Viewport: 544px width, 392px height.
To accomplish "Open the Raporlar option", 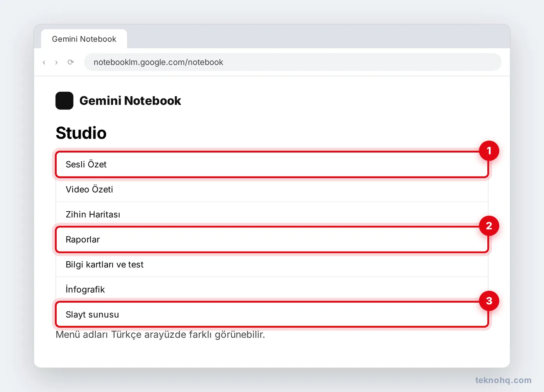I will tap(272, 239).
